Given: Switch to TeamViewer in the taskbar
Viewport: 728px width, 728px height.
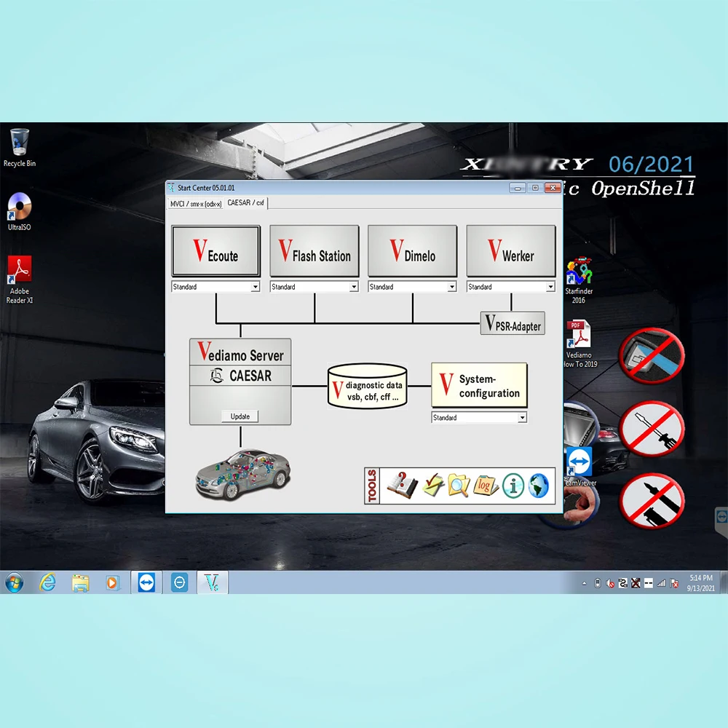Looking at the screenshot, I should (146, 582).
